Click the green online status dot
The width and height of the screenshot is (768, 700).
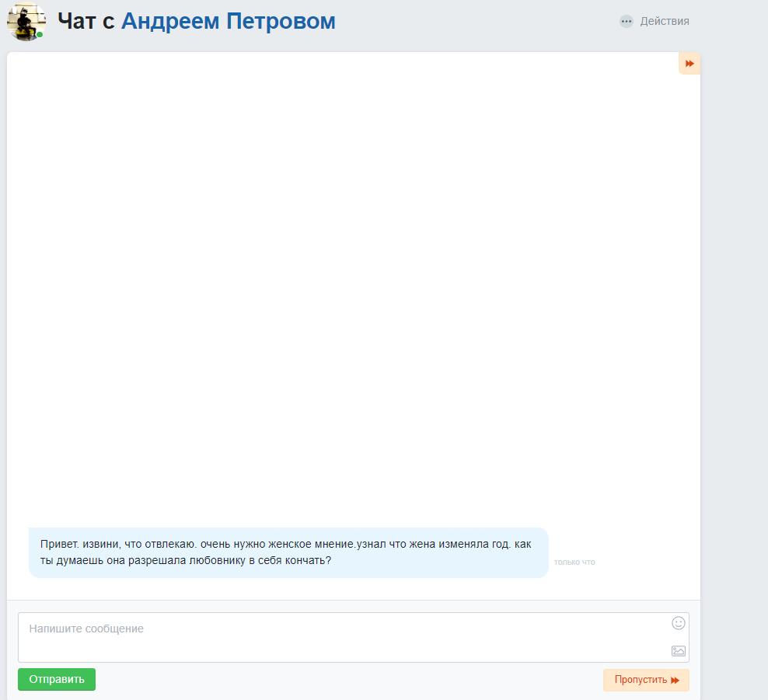click(x=40, y=35)
